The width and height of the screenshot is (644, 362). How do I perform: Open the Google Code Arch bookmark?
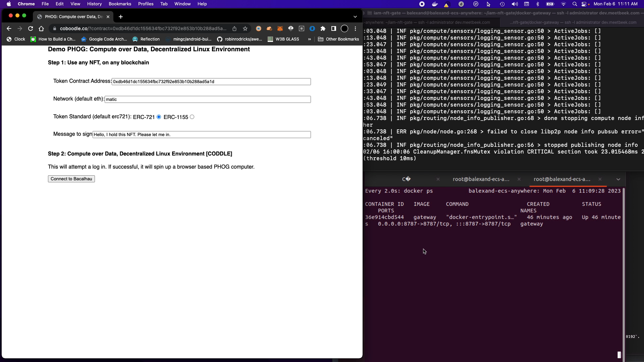(x=104, y=39)
